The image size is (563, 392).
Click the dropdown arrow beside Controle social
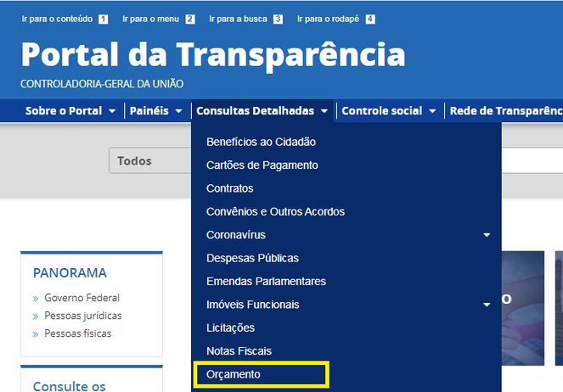tap(432, 111)
